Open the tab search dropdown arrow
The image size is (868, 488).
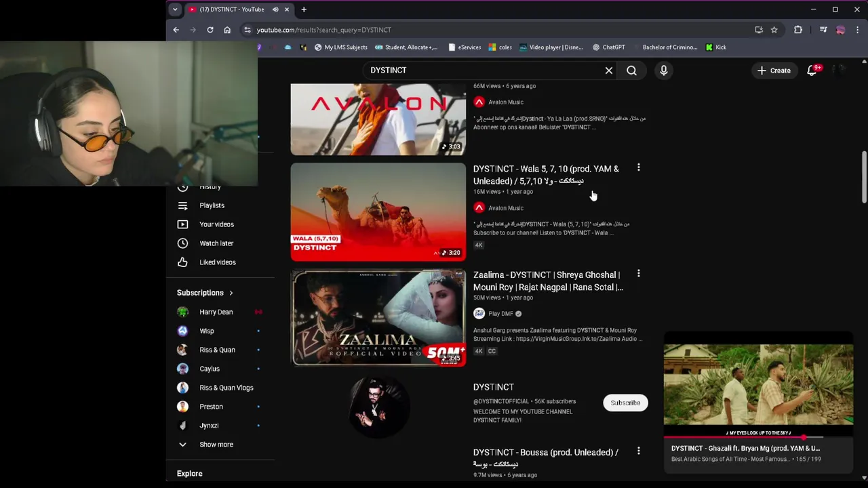(x=175, y=9)
